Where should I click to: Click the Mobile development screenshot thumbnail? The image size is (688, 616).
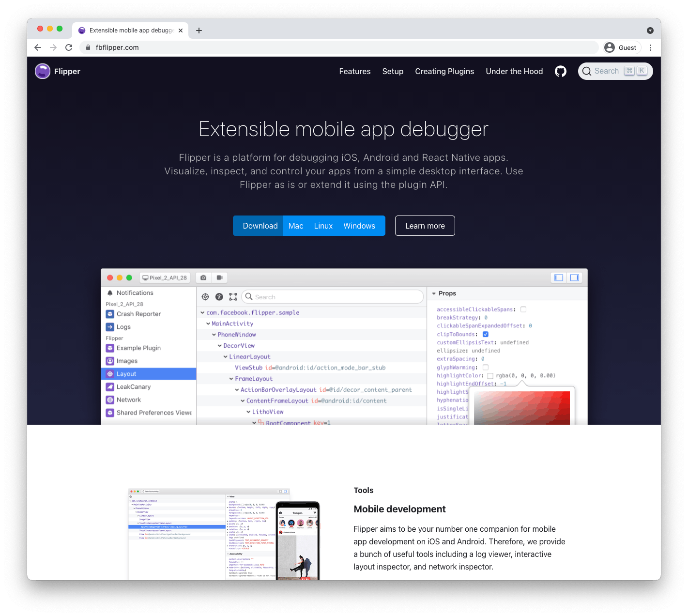224,534
